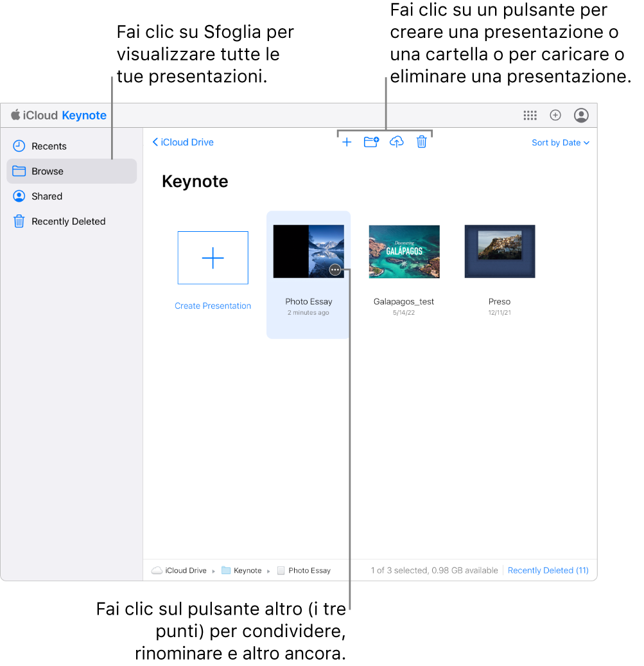Click the Keynote folder heading

click(x=195, y=181)
